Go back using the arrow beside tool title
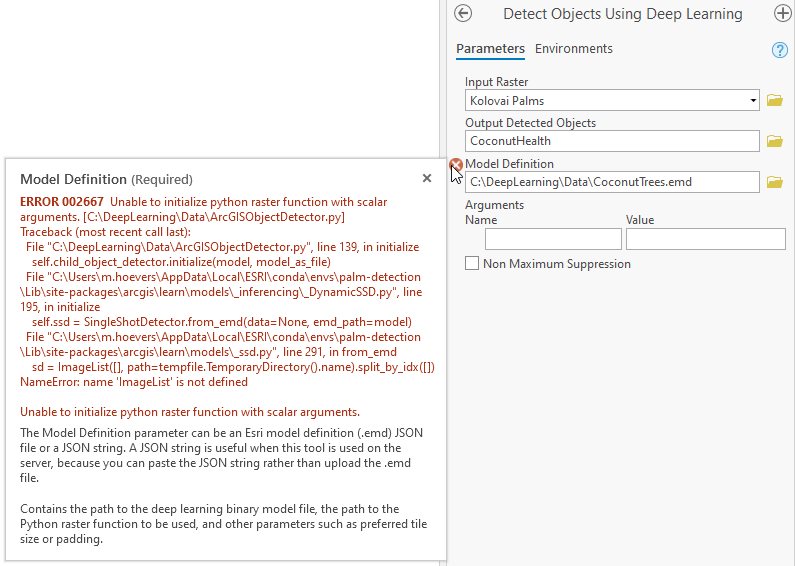The height and width of the screenshot is (566, 795). [463, 14]
